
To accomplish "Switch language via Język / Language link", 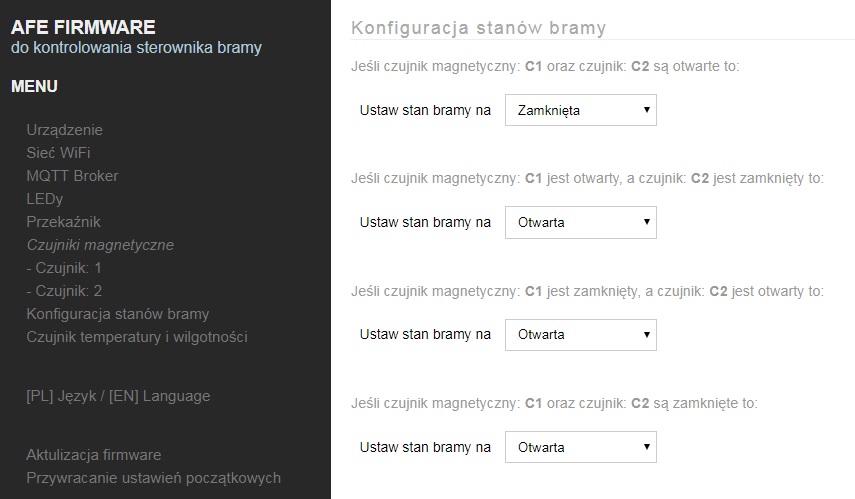I will 118,396.
